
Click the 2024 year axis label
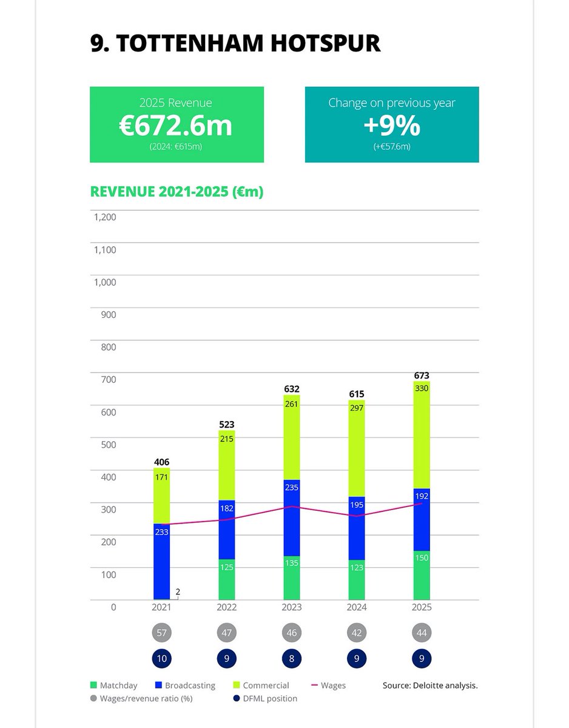[x=357, y=607]
